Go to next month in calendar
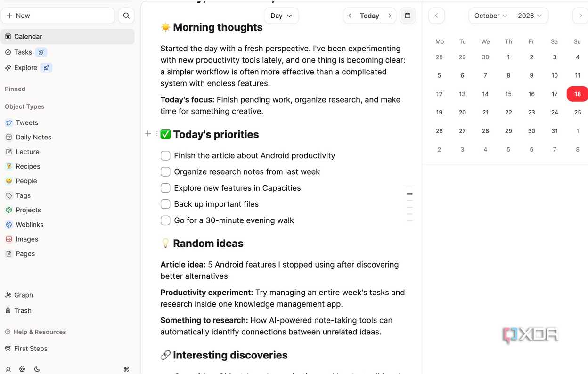This screenshot has height=374, width=588. 580,16
